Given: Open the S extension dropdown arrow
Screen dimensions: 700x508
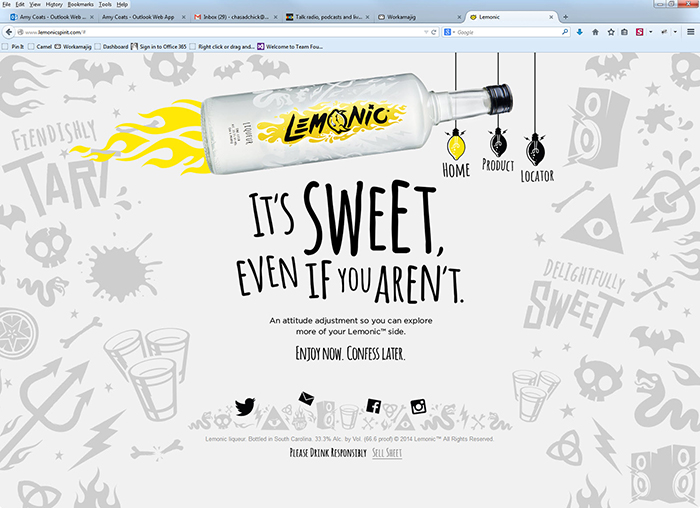Looking at the screenshot, I should coord(650,32).
